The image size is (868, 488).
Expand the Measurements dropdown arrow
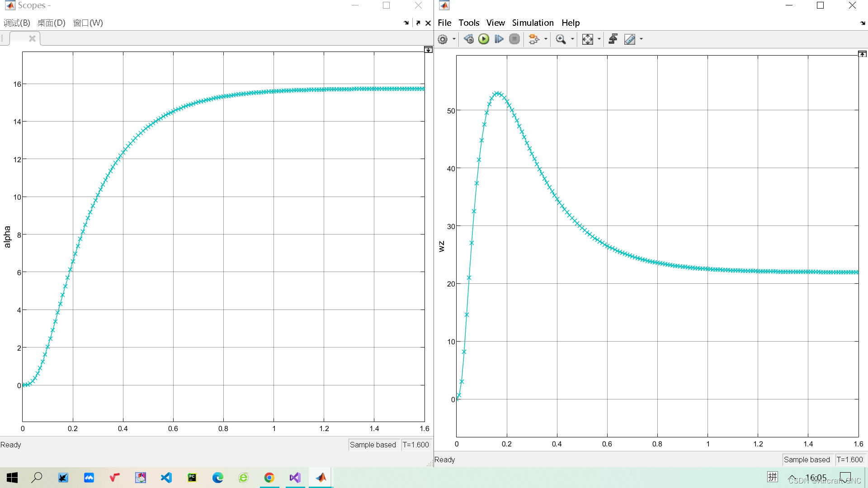click(641, 39)
